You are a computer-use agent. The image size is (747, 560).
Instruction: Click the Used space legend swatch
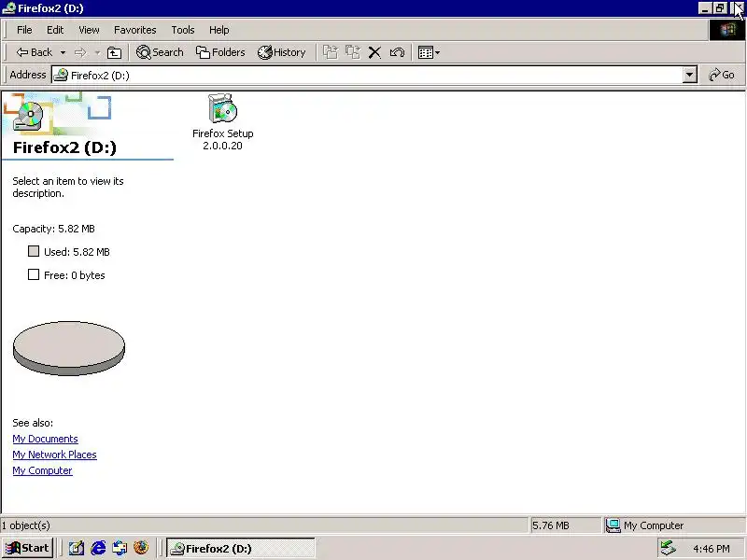tap(34, 251)
